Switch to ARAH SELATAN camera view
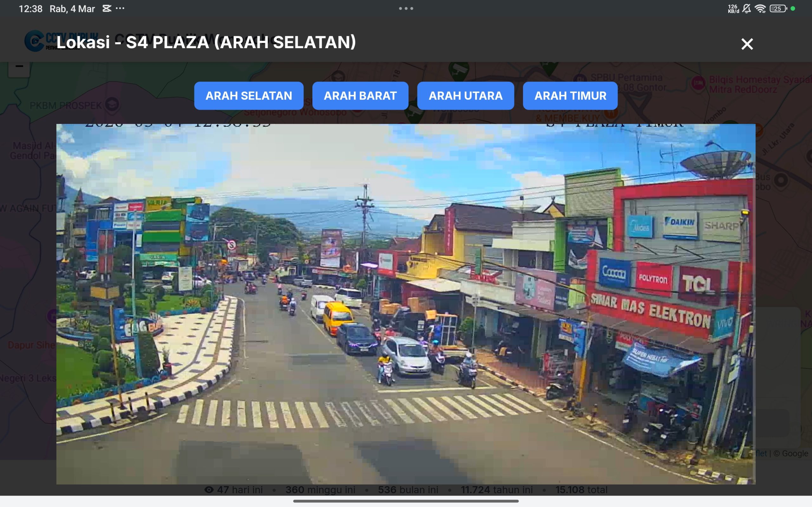812x507 pixels. (x=249, y=96)
